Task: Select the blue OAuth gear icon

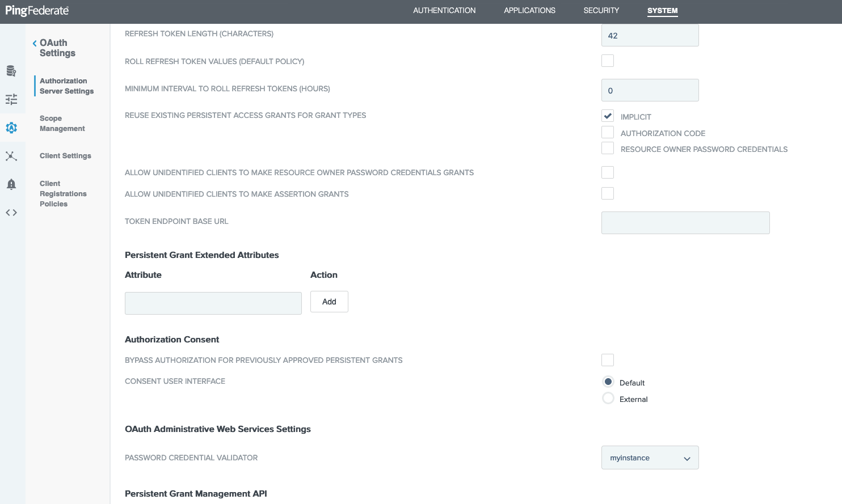Action: [11, 128]
